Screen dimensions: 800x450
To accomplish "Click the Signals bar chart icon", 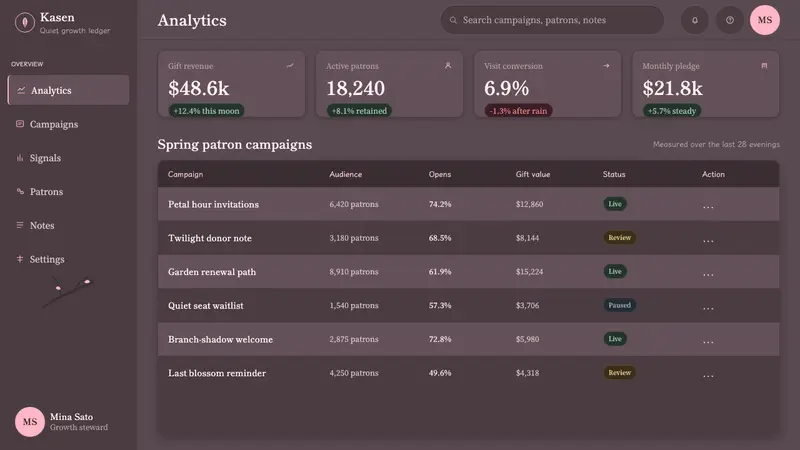I will (x=20, y=158).
